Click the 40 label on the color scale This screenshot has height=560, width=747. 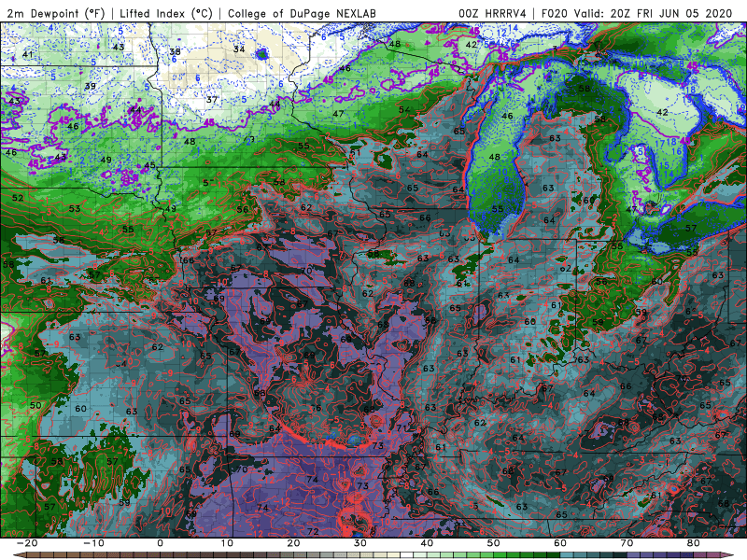tap(427, 543)
